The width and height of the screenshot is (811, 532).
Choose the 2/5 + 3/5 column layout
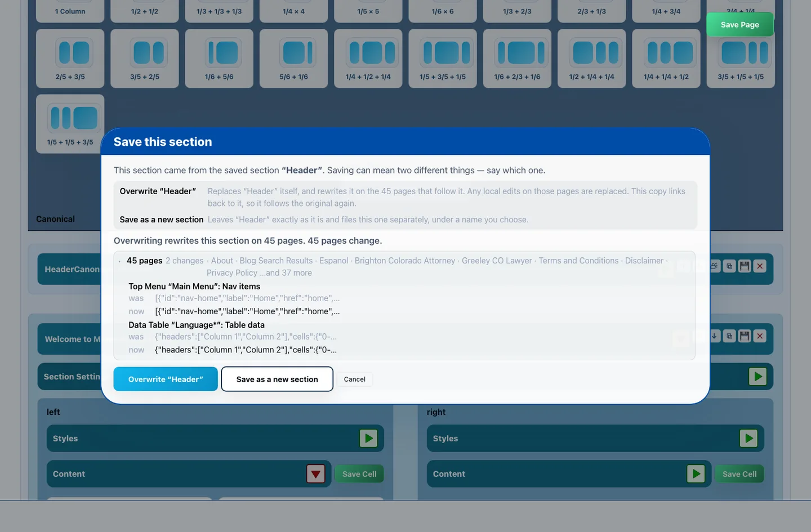tap(70, 59)
